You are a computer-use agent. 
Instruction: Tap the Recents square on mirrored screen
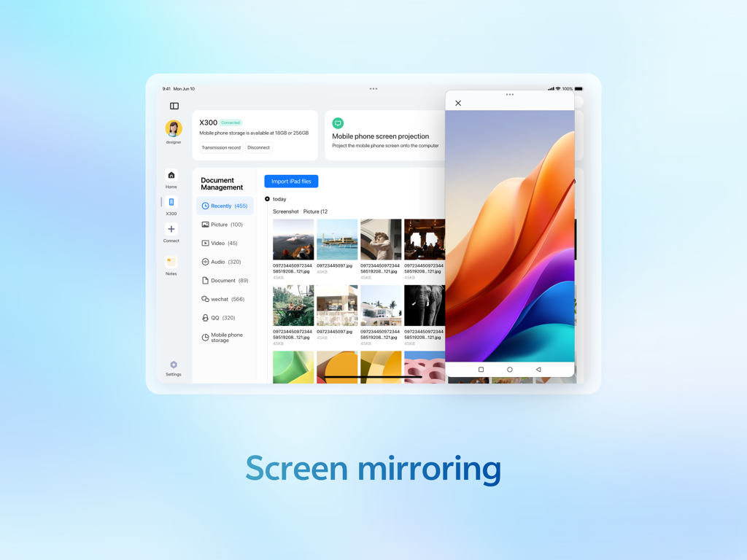tap(481, 370)
